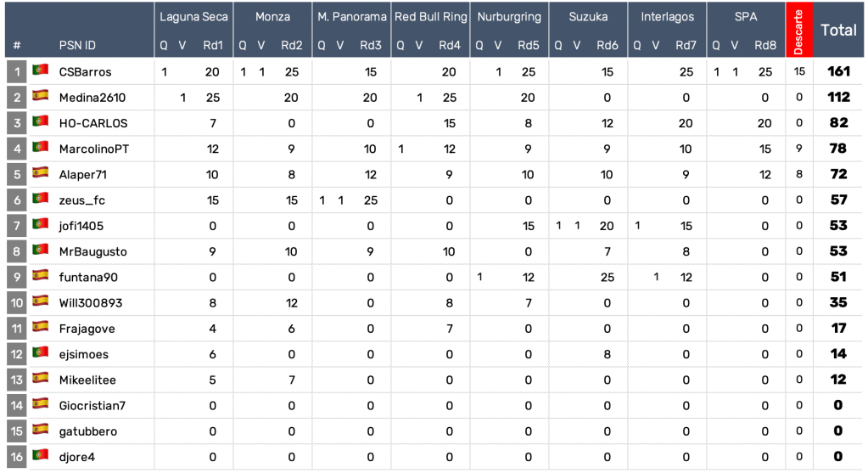
Task: Select the Laguna Seca column header
Action: [x=193, y=17]
